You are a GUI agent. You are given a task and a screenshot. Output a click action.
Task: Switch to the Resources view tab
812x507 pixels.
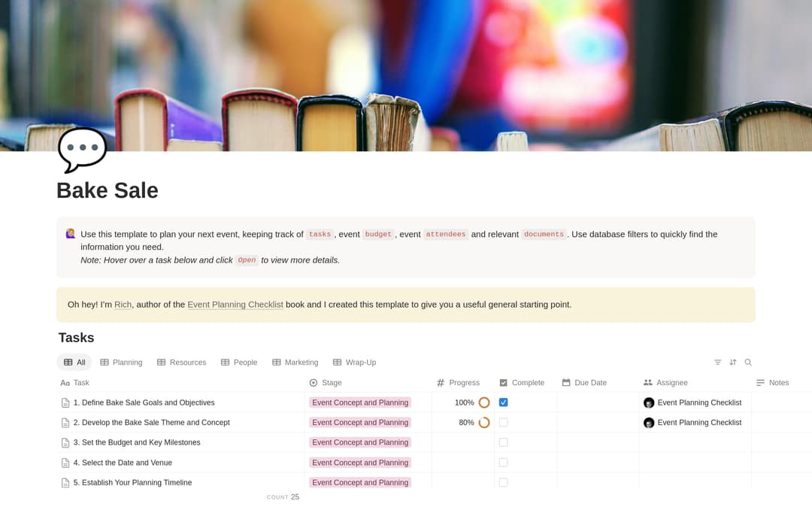pos(182,363)
